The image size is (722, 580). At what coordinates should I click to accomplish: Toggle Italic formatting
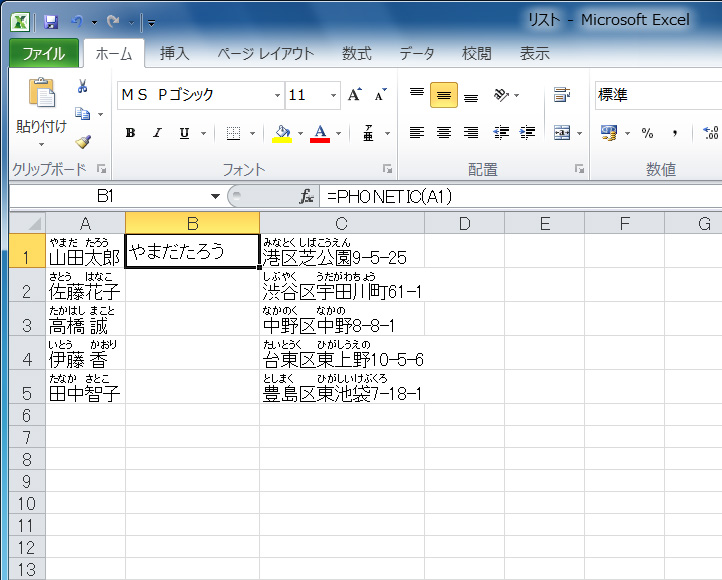click(x=157, y=133)
